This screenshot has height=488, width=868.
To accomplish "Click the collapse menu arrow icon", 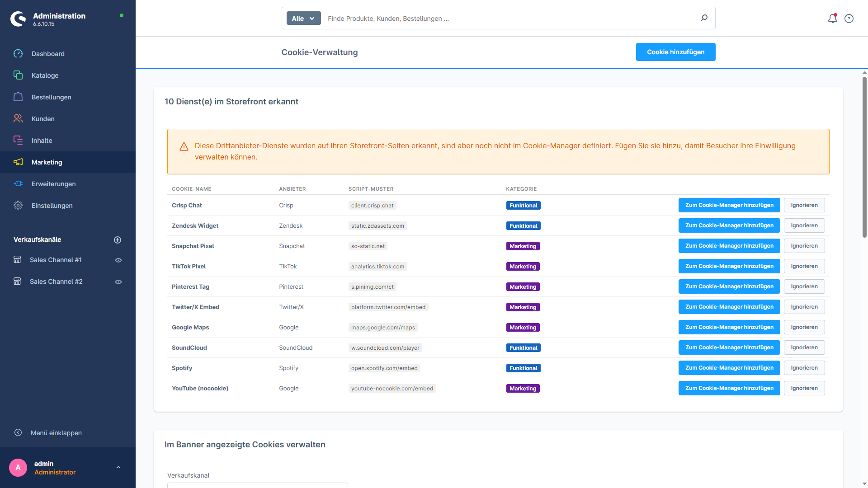I will tap(18, 433).
